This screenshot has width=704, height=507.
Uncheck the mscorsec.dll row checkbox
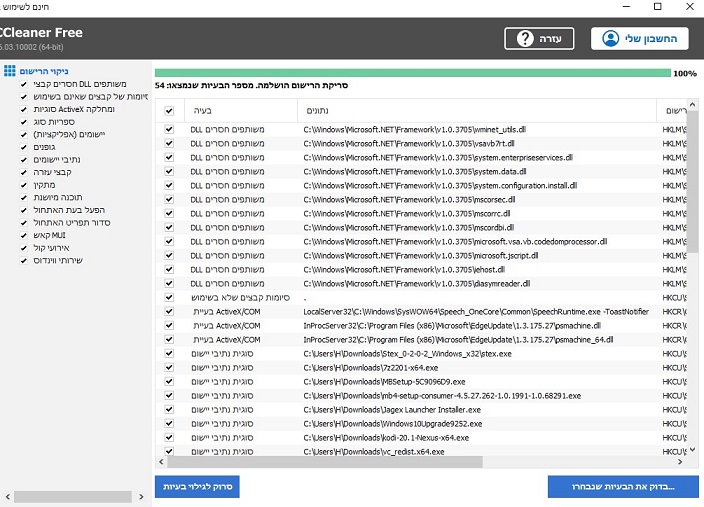(x=169, y=199)
